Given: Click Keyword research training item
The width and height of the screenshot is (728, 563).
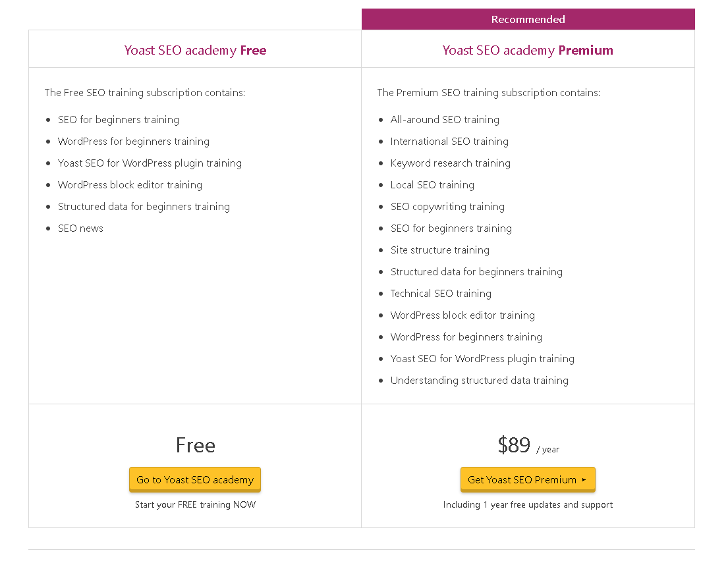Looking at the screenshot, I should pos(451,163).
